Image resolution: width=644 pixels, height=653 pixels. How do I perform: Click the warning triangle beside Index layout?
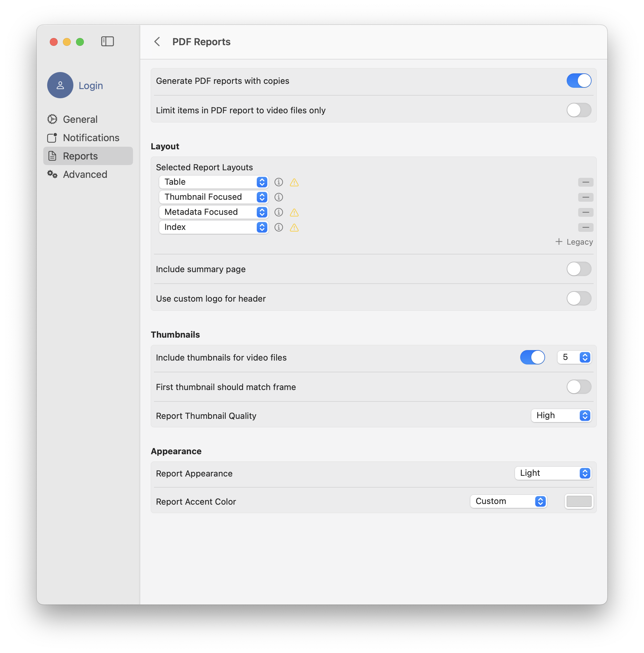click(294, 228)
